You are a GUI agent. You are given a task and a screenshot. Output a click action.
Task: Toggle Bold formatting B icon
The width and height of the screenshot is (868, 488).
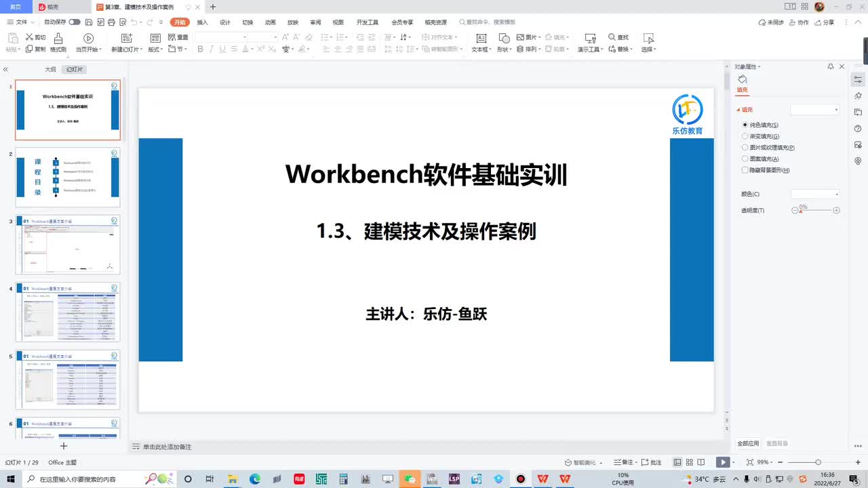[201, 49]
